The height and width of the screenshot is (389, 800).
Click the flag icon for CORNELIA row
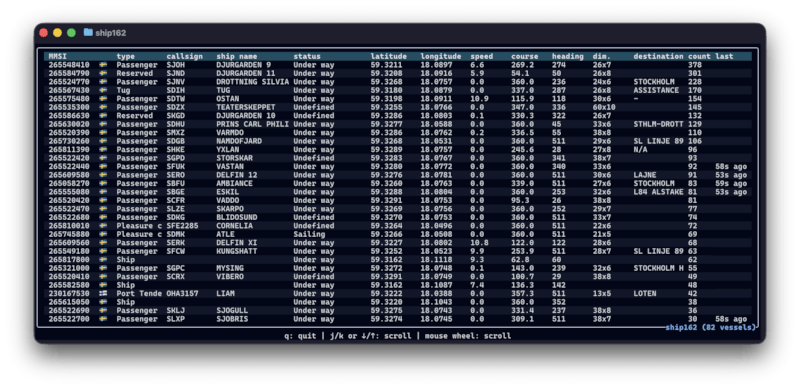(103, 226)
